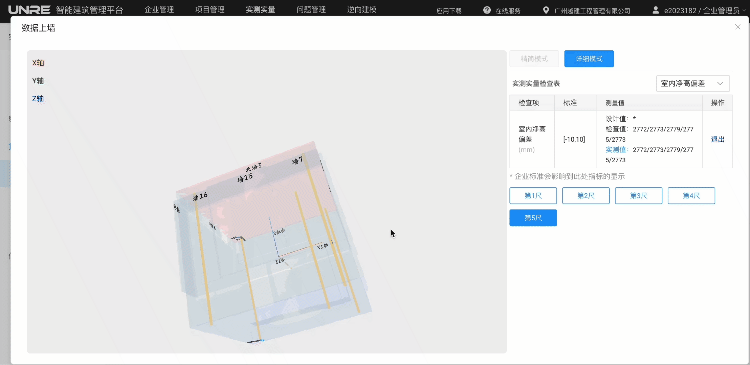Click the 广州盛建工程管理有限公司 company name
The height and width of the screenshot is (365, 750).
[x=592, y=11]
